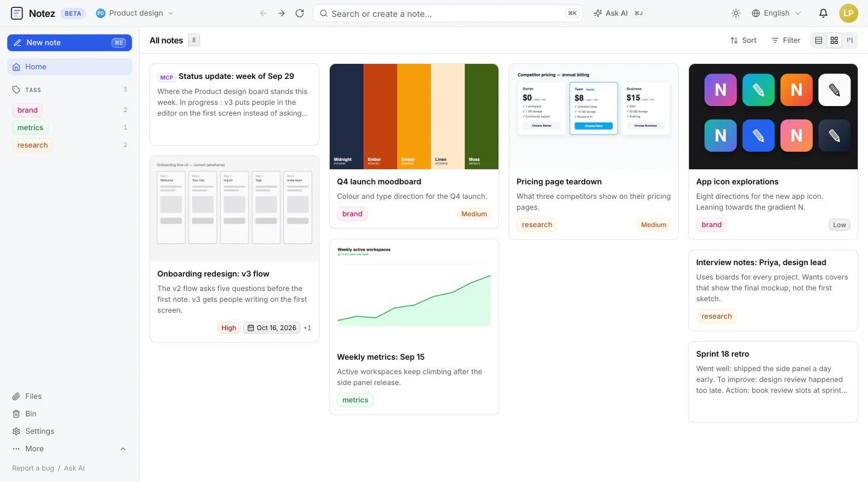The width and height of the screenshot is (868, 482).
Task: Open the LP user avatar menu
Action: pyautogui.click(x=848, y=13)
